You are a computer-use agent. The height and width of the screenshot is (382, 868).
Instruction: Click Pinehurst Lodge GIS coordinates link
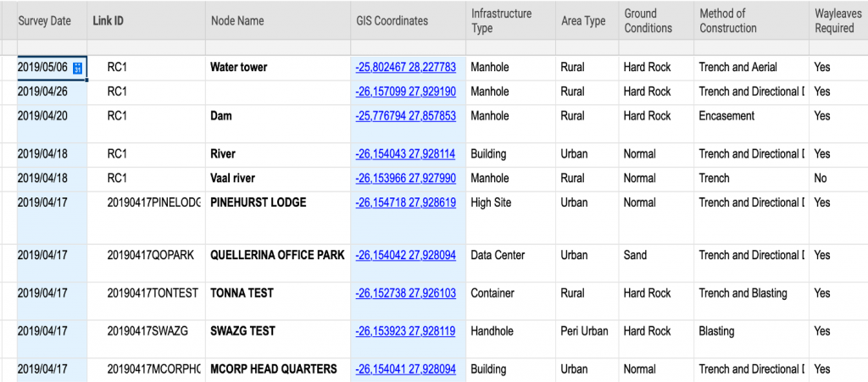(405, 203)
